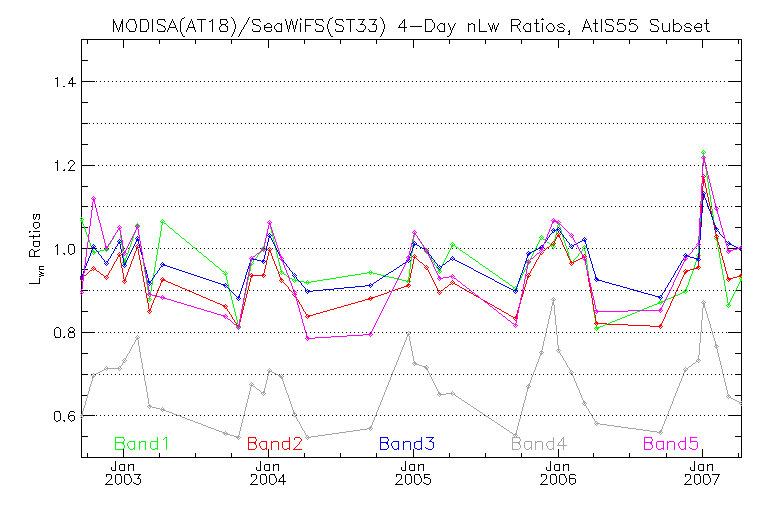Click the y-axis value 1.0
The image size is (768, 512).
65,249
